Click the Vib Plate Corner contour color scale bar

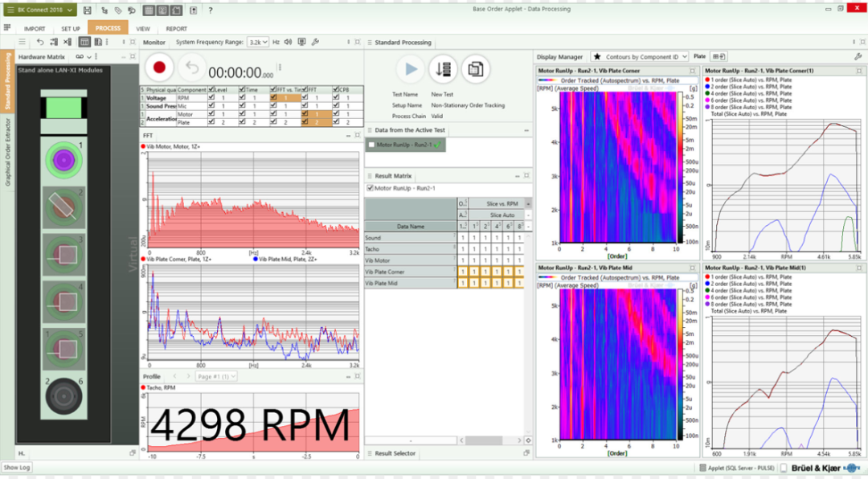[x=681, y=167]
